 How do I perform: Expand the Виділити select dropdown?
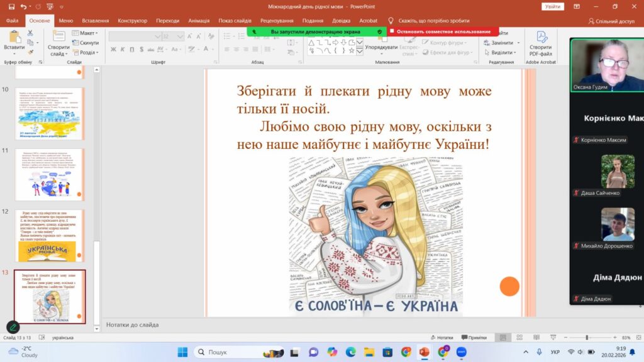[x=500, y=53]
